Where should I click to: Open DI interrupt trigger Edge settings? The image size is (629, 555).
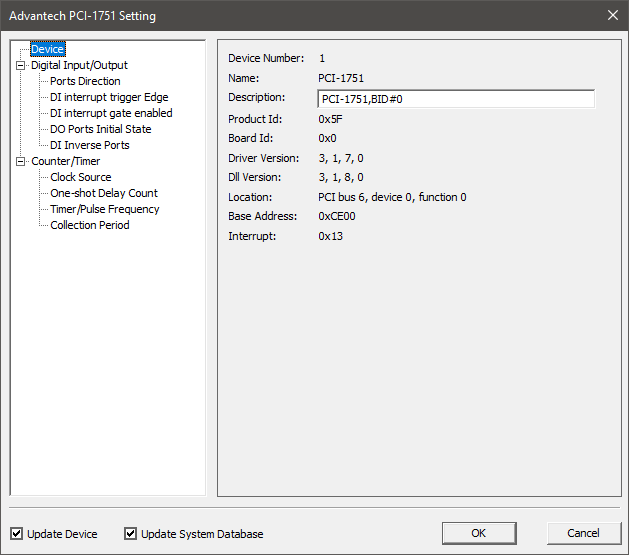[x=109, y=97]
